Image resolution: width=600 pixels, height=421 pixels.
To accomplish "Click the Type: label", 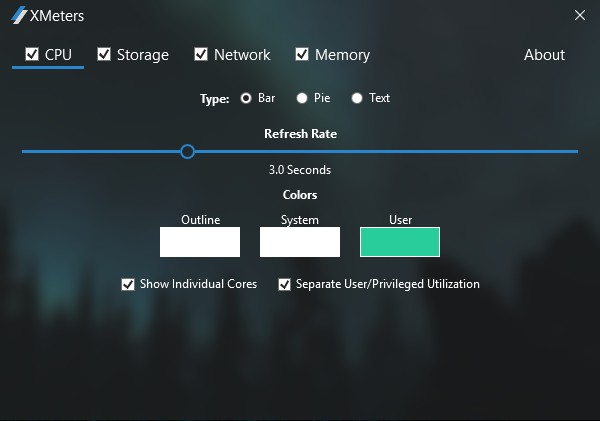I will [215, 99].
